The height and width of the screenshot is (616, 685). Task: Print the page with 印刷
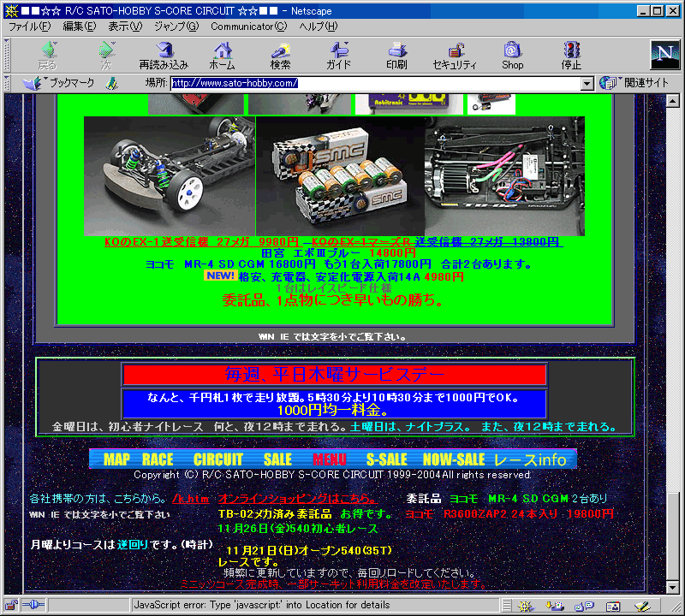point(396,56)
